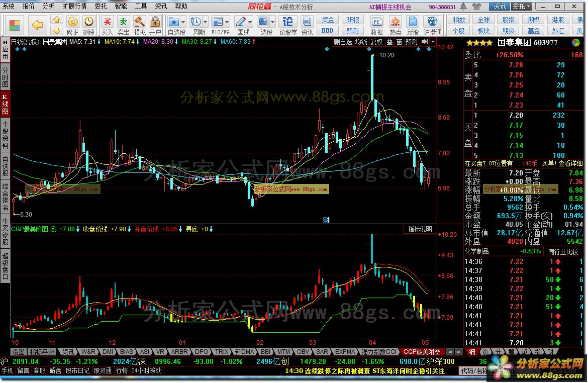Toggle 复权 price adjustment on chart

pos(377,42)
